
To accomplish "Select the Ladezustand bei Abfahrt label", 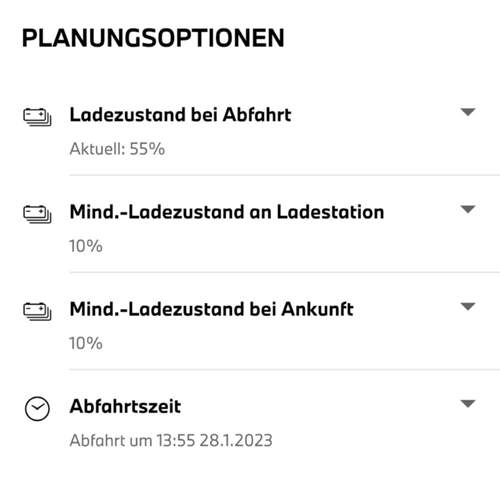I will pos(180,115).
